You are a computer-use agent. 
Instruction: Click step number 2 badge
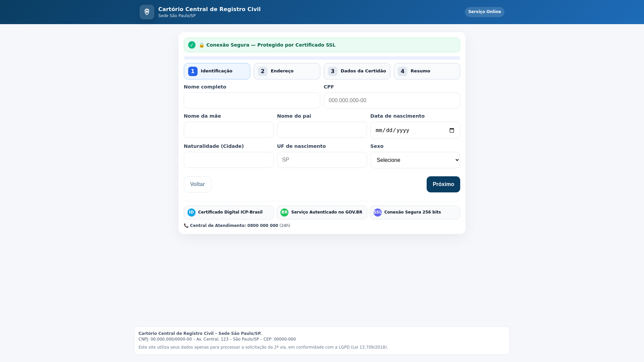pos(263,71)
